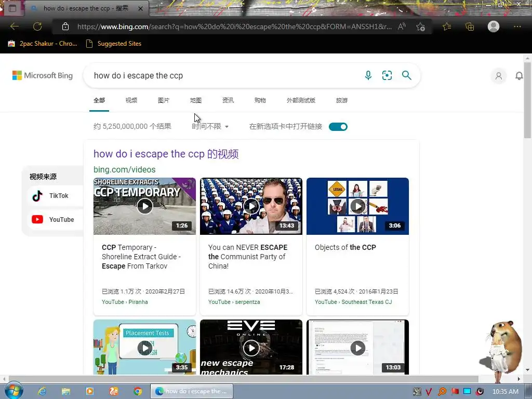Screen dimensions: 532x399
Task: Open the 外部测试版 tab
Action: coord(301,100)
